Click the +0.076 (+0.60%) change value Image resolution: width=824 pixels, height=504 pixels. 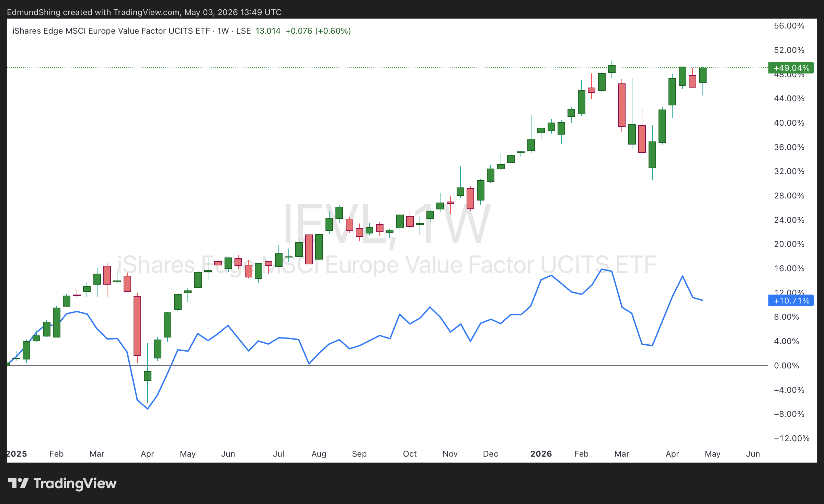tap(318, 31)
